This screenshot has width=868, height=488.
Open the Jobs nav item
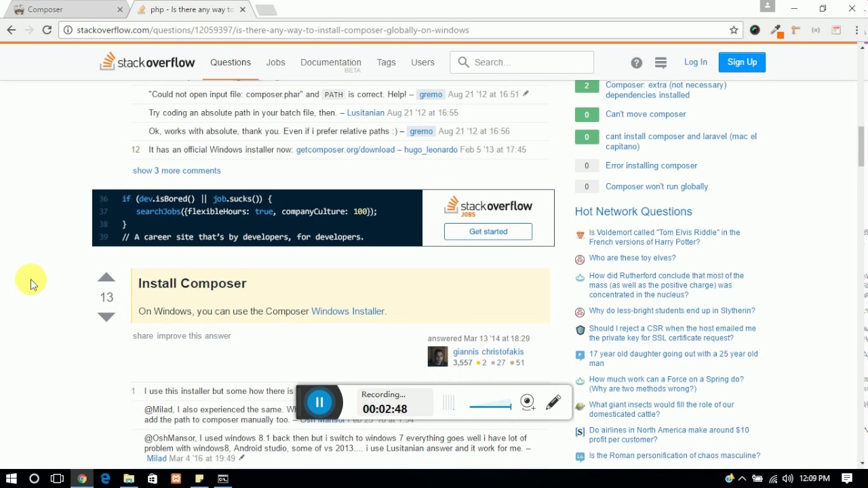point(275,62)
